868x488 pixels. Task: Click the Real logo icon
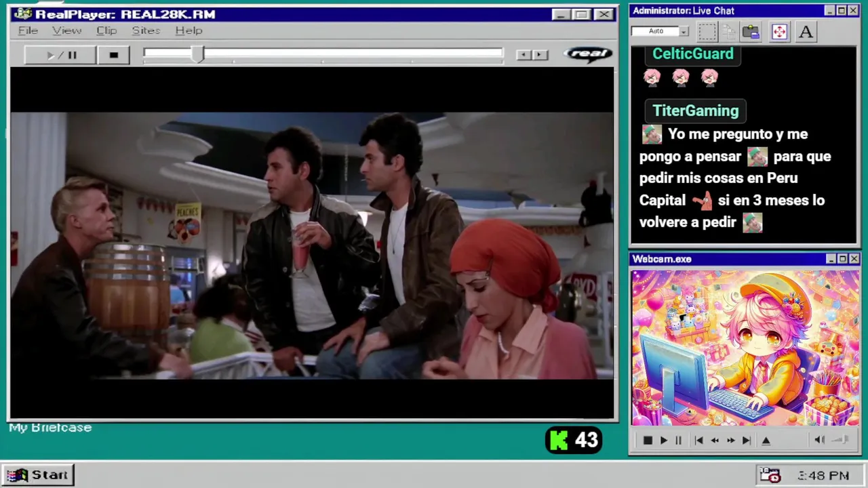(x=588, y=54)
